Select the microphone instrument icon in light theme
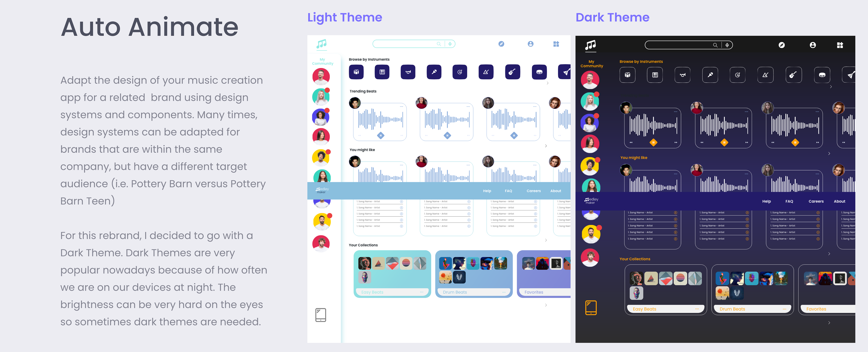868x352 pixels. click(434, 72)
